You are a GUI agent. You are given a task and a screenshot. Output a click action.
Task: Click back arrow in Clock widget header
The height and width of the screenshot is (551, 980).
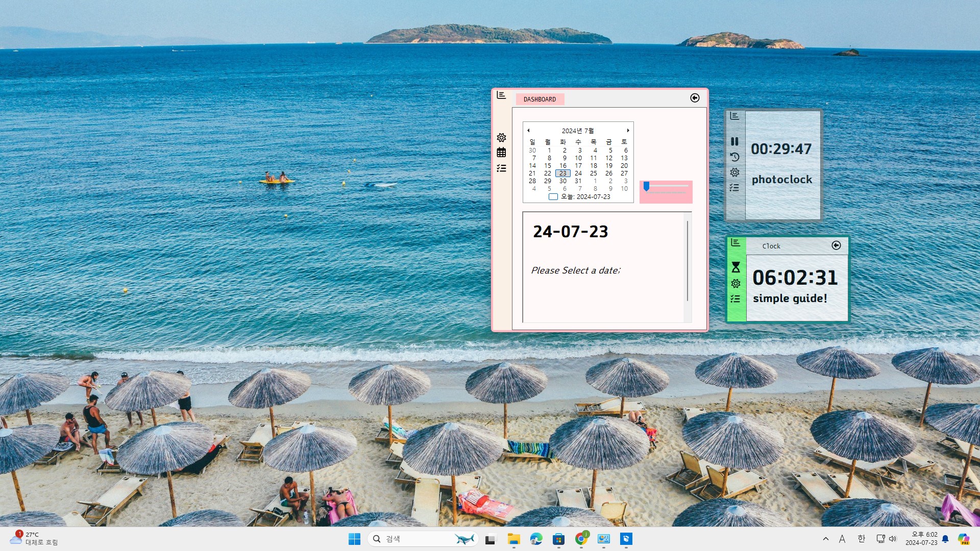tap(836, 245)
